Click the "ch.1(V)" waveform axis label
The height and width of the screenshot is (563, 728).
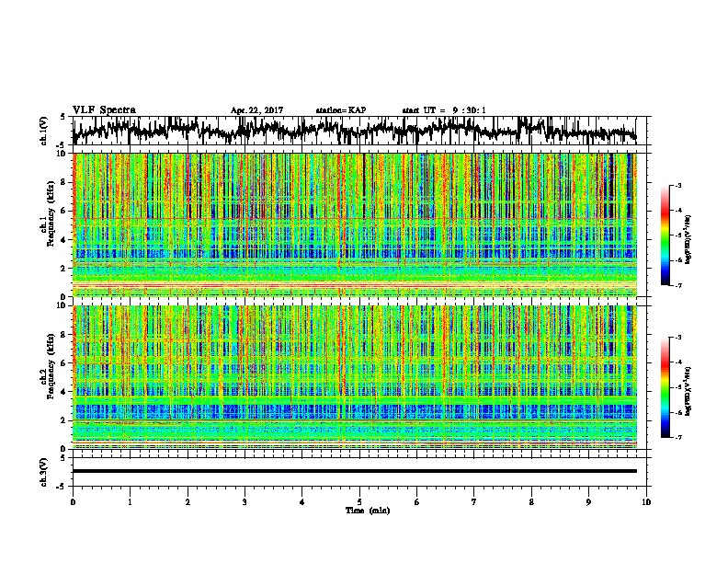click(43, 131)
